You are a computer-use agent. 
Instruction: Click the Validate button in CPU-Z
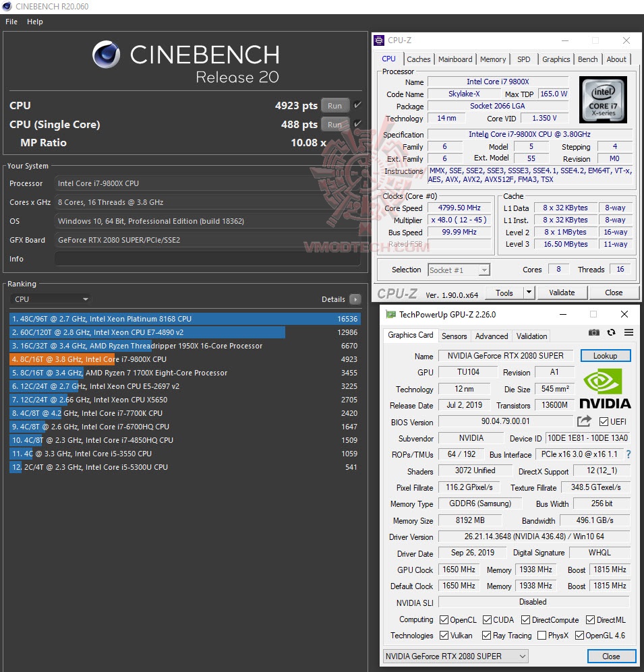tap(562, 293)
